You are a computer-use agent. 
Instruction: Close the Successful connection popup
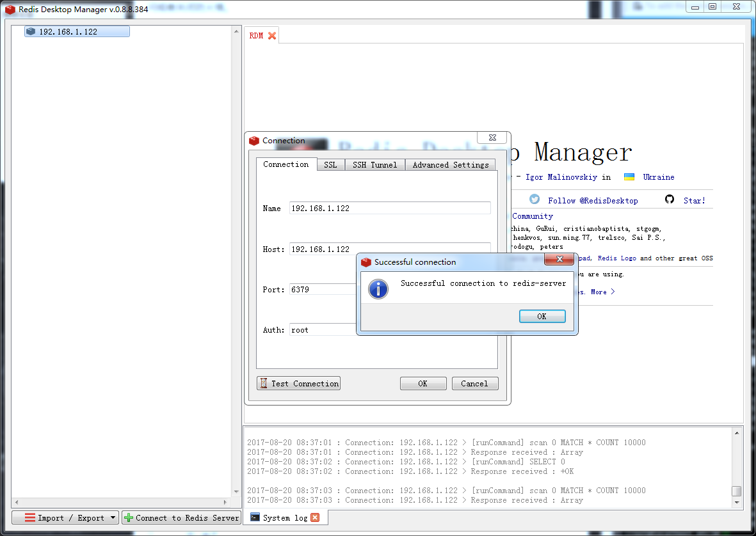click(x=559, y=259)
